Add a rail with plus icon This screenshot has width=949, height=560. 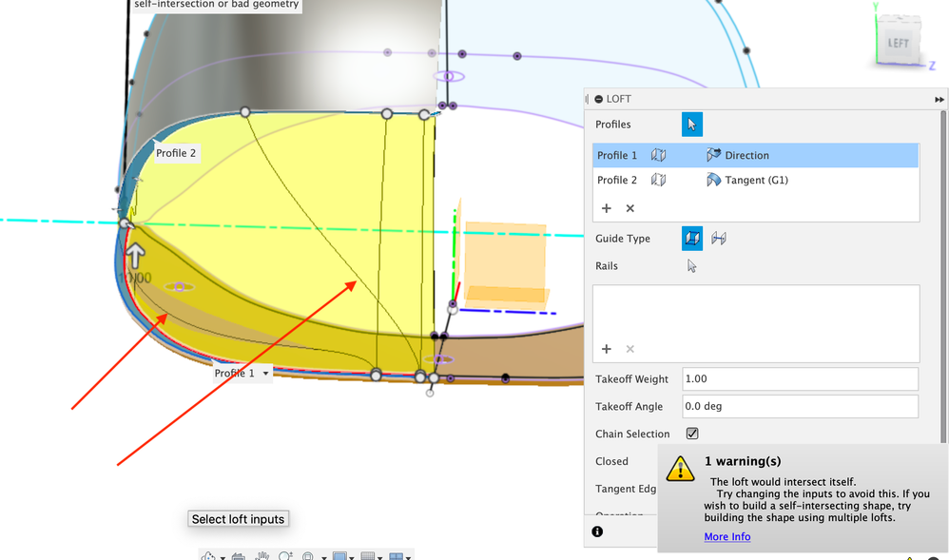606,349
